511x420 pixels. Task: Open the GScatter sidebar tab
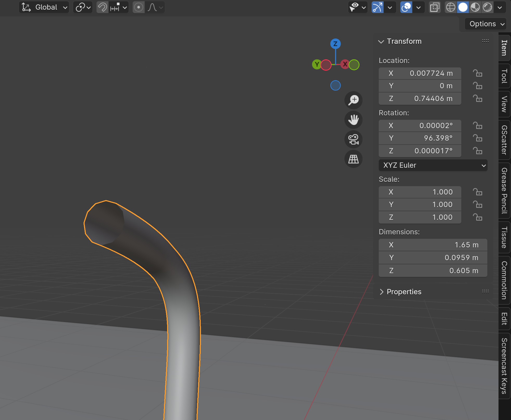point(504,140)
